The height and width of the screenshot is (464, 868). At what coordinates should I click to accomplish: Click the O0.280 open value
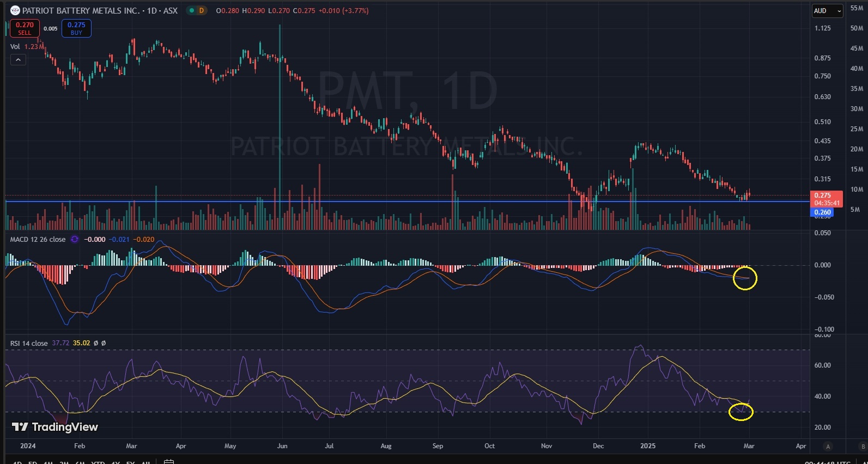pyautogui.click(x=227, y=11)
